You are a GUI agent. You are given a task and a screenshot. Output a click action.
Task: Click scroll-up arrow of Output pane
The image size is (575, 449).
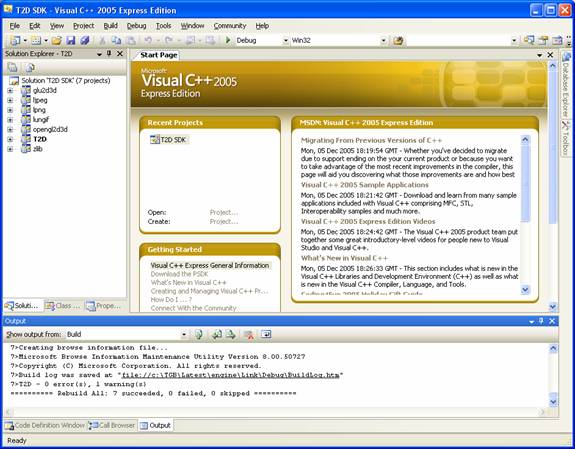coord(553,348)
